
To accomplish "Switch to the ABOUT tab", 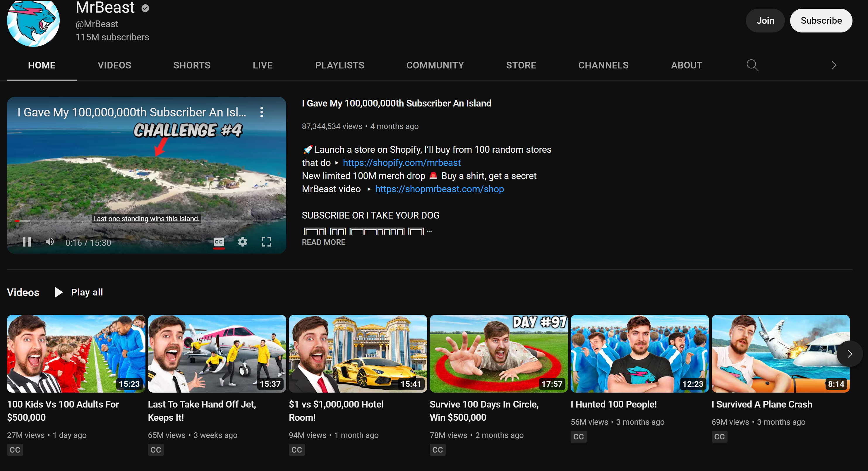I will tap(687, 65).
